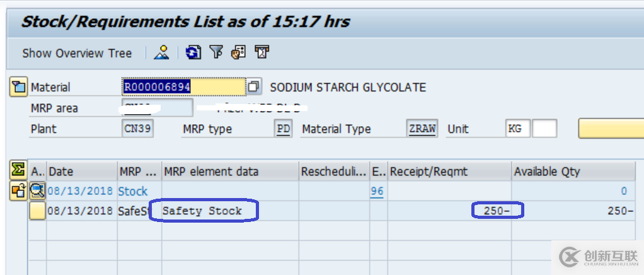Click the Unit KG field
This screenshot has height=275, width=644.
(x=517, y=129)
